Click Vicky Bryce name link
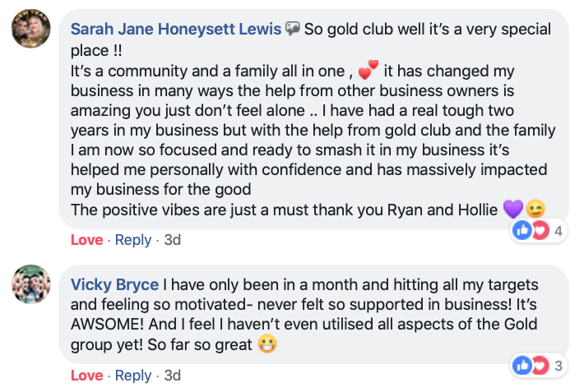This screenshot has width=584, height=392. pyautogui.click(x=114, y=285)
